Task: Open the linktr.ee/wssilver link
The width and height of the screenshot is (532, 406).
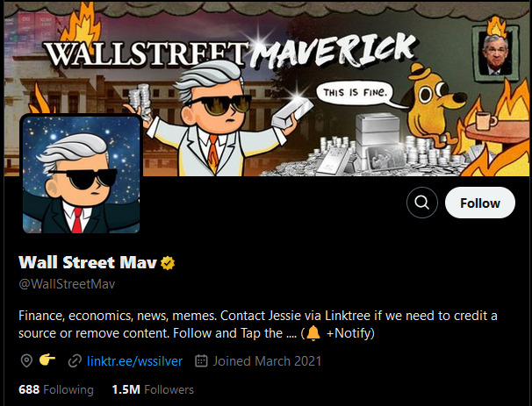Action: coord(134,361)
